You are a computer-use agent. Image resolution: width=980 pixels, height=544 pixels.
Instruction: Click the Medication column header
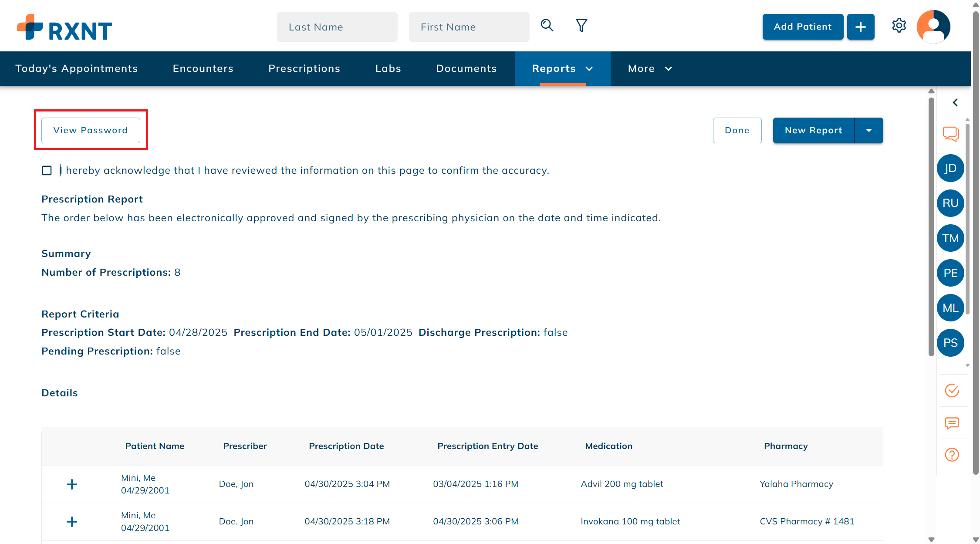coord(608,446)
